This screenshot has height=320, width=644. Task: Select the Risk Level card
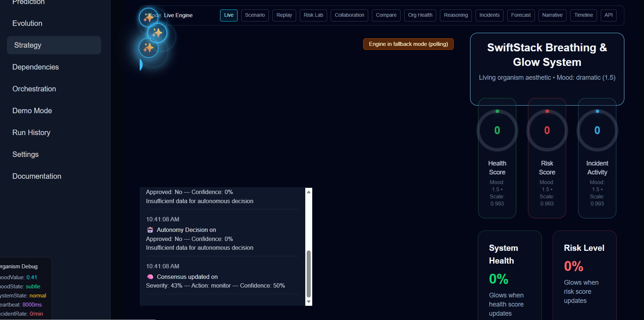point(585,276)
